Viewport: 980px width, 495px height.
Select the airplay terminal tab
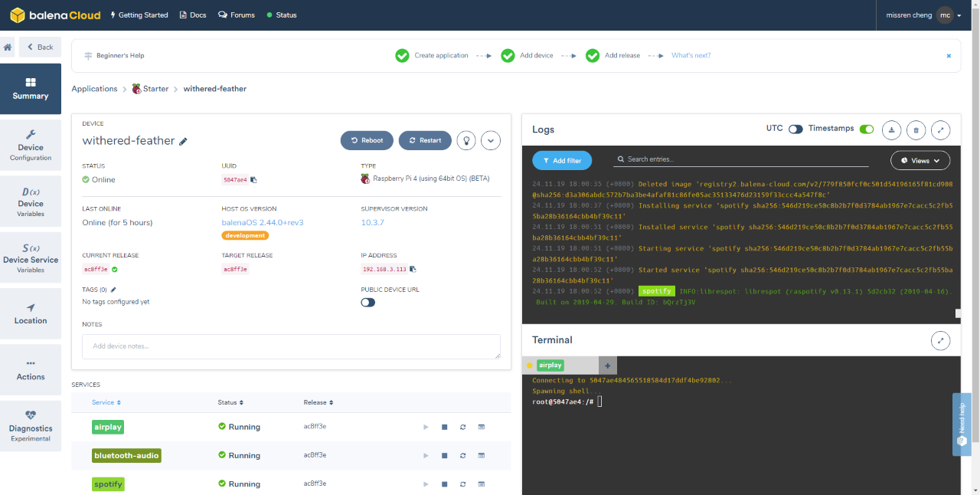[560, 366]
